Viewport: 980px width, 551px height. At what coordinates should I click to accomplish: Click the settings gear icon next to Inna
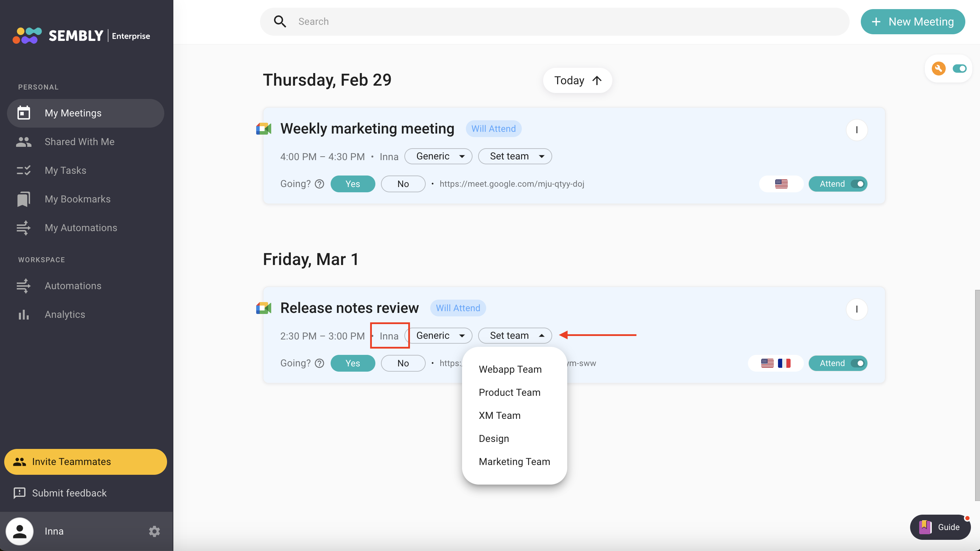click(154, 531)
